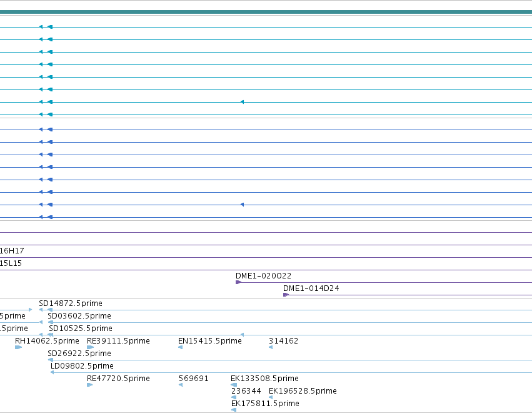
Task: Click the isolated mid-track arrowhead on teal transcript
Action: tap(243, 102)
